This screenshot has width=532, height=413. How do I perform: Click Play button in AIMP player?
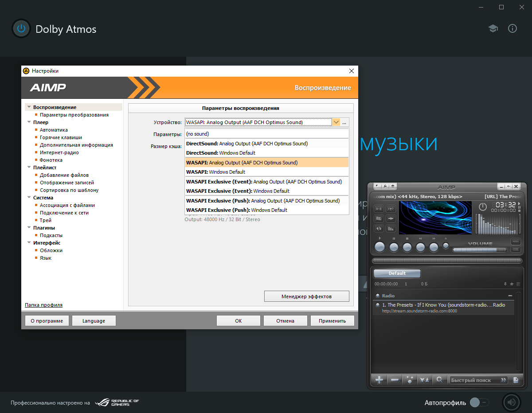tap(380, 247)
